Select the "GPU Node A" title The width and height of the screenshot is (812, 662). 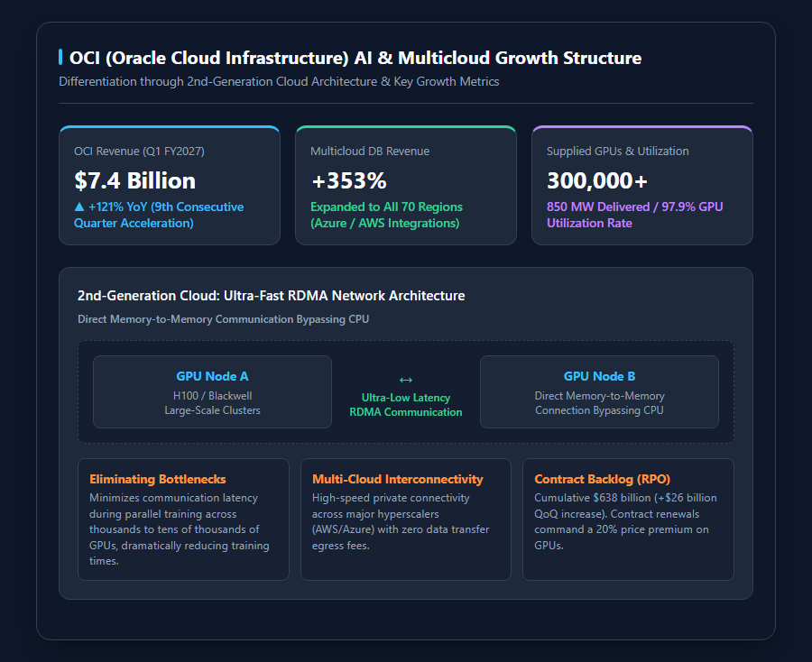212,376
